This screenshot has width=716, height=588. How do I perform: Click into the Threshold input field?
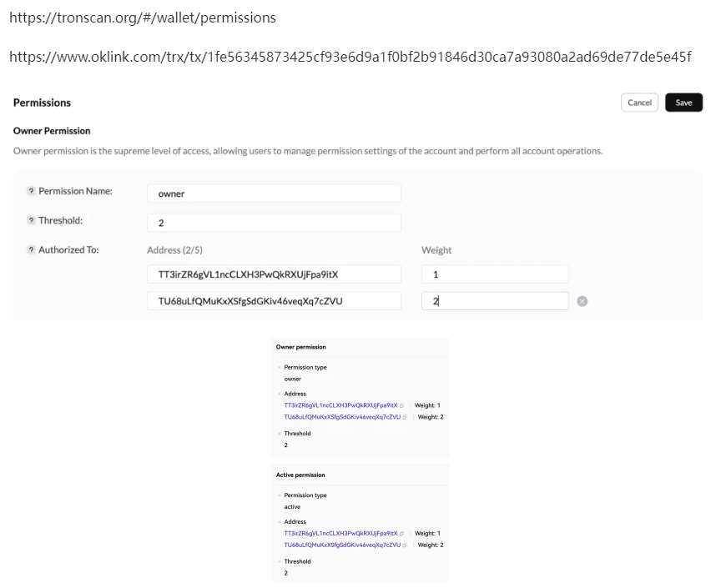pyautogui.click(x=274, y=224)
